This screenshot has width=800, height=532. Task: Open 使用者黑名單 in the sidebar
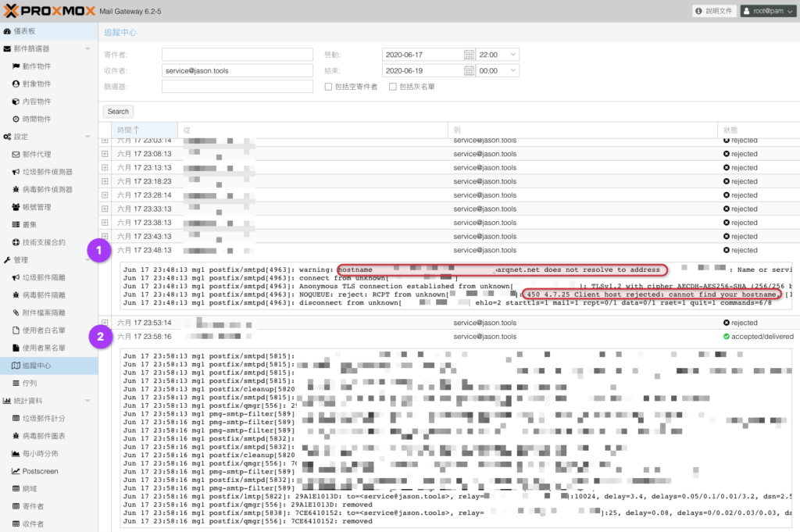(49, 348)
